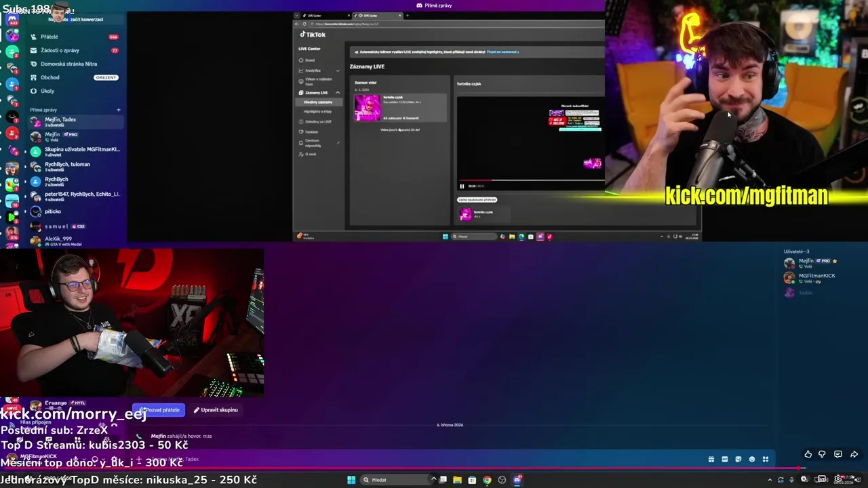The image size is (868, 488).
Task: Click Přejít do nastavení link in TikTok banner
Action: pyautogui.click(x=502, y=52)
